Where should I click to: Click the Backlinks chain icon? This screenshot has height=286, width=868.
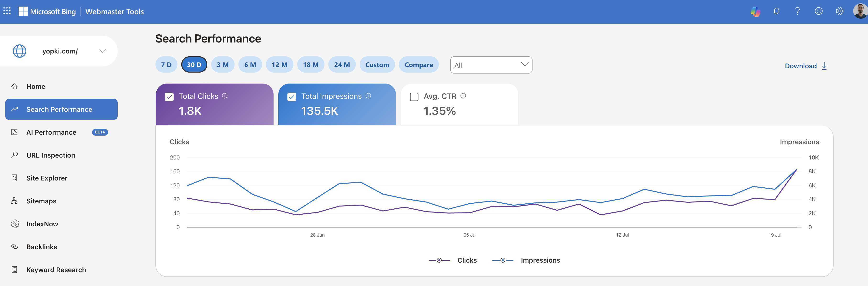(x=14, y=247)
